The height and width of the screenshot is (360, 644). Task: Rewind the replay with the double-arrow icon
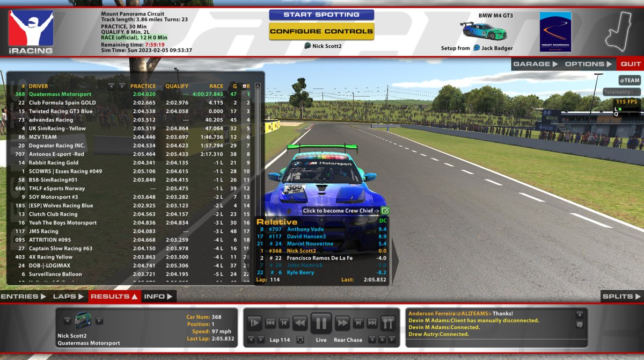tap(299, 322)
